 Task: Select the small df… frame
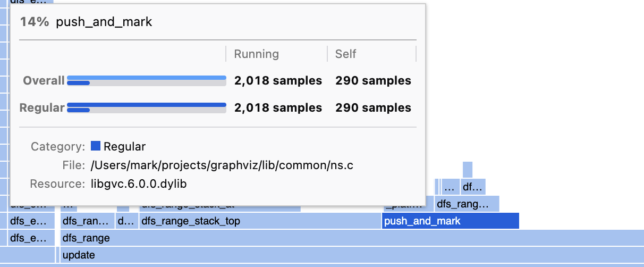click(x=473, y=187)
